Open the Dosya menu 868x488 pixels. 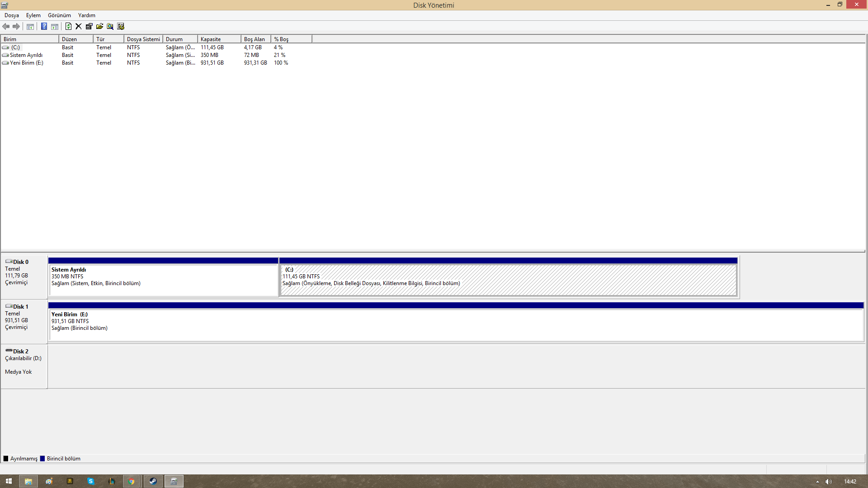coord(12,15)
